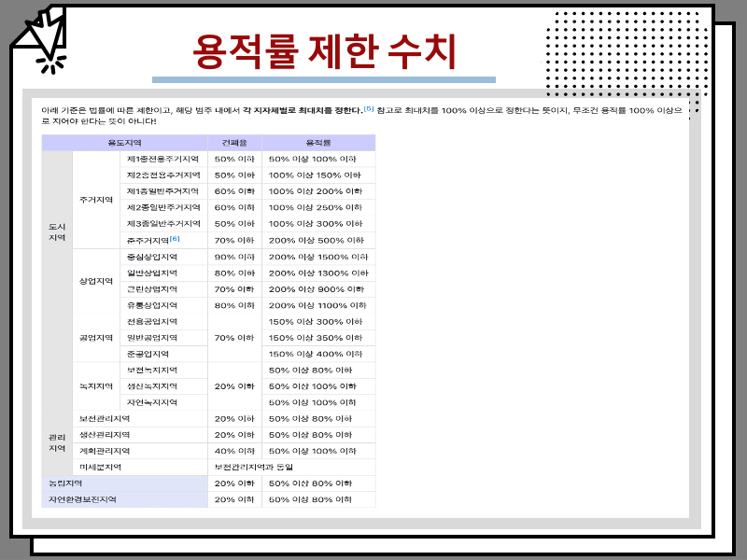Click the '100% 이상 150% 이하' value cell

pos(318,175)
